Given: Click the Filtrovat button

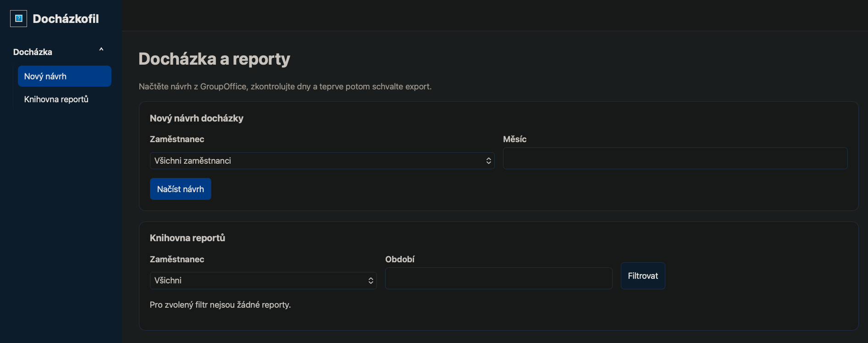Looking at the screenshot, I should [643, 276].
